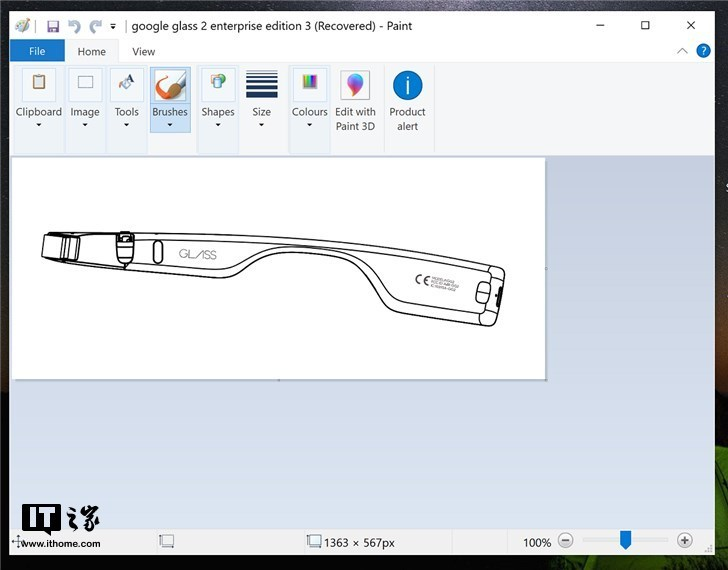728x570 pixels.
Task: Click the zoom slider handle
Action: click(625, 540)
